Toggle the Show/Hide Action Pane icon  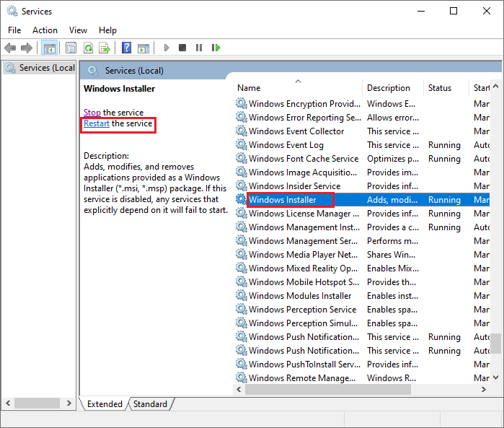point(143,48)
